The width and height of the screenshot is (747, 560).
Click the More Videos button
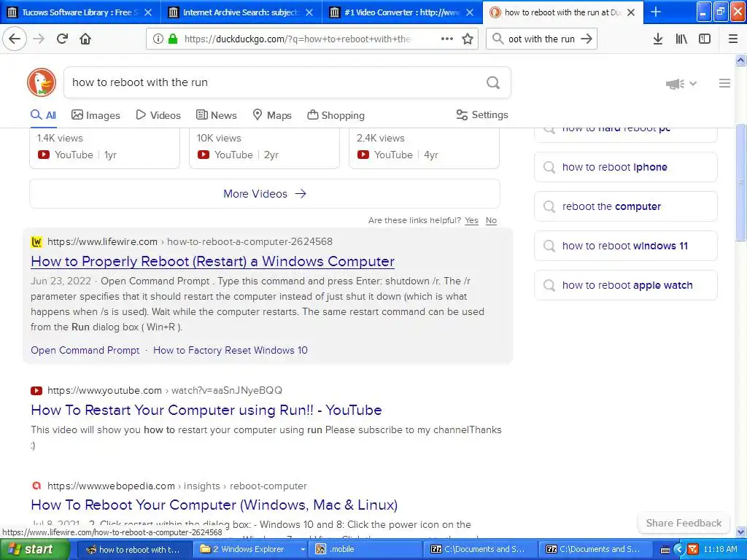pos(265,194)
